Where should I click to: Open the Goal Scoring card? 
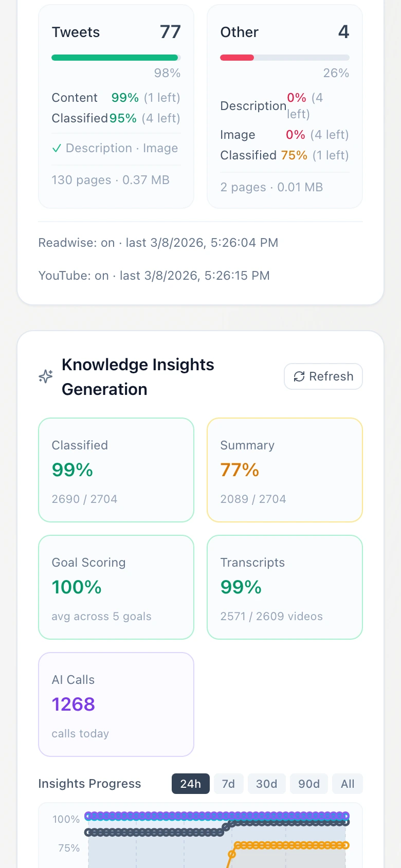116,587
